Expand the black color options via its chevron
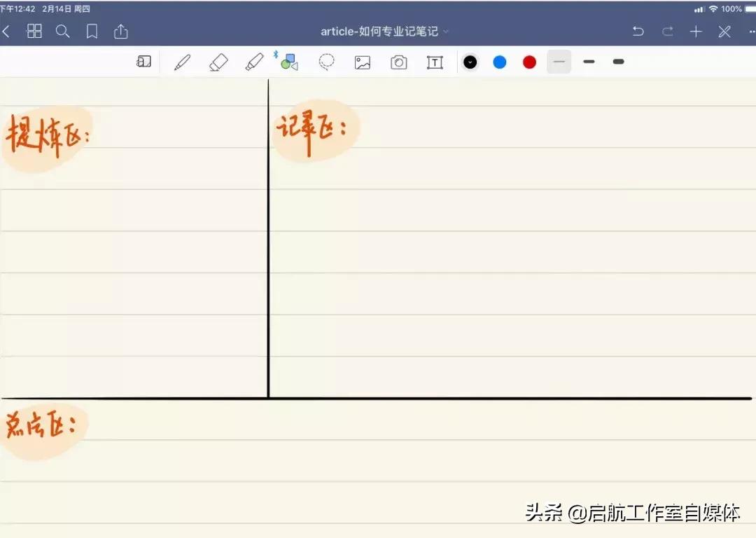 [470, 62]
